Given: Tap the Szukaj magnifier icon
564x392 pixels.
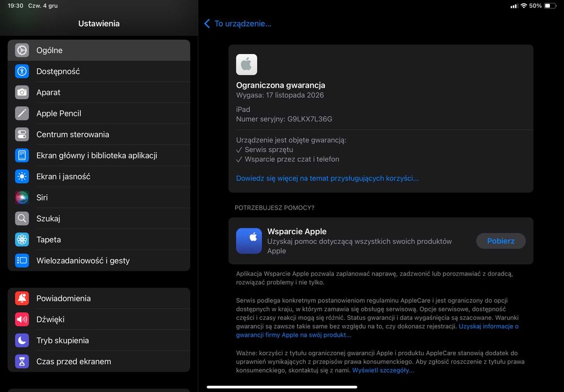Looking at the screenshot, I should (x=22, y=218).
